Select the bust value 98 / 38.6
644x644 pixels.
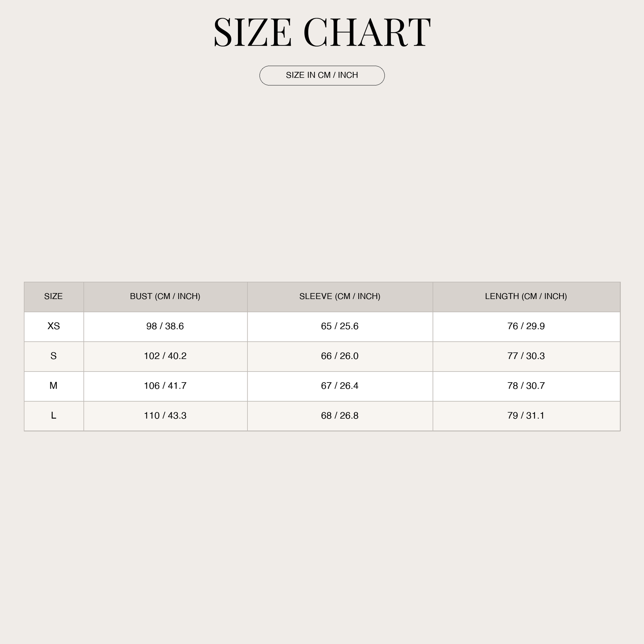pyautogui.click(x=165, y=326)
